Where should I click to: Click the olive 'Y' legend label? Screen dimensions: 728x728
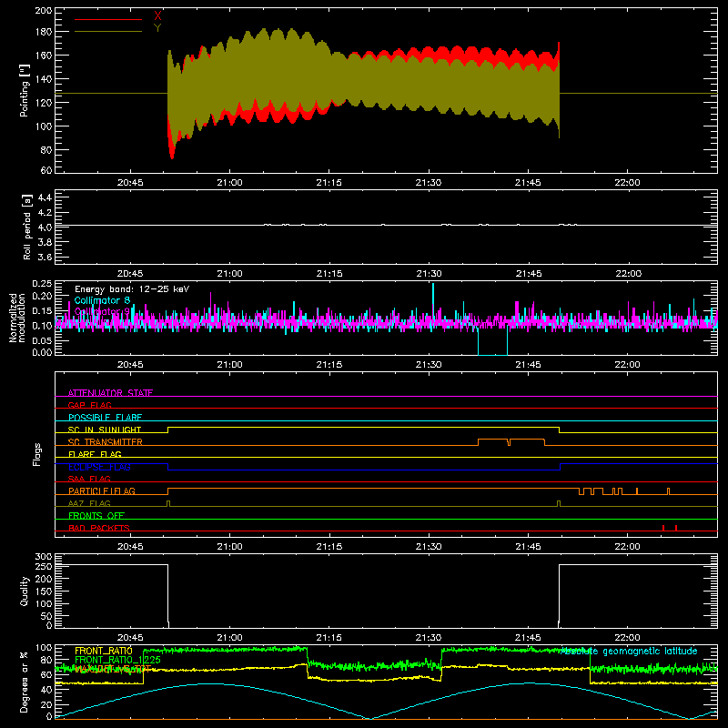(157, 28)
